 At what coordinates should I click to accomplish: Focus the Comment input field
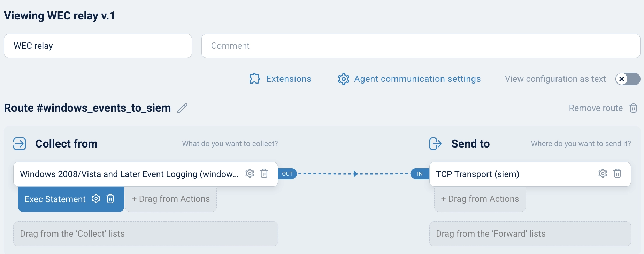point(421,46)
